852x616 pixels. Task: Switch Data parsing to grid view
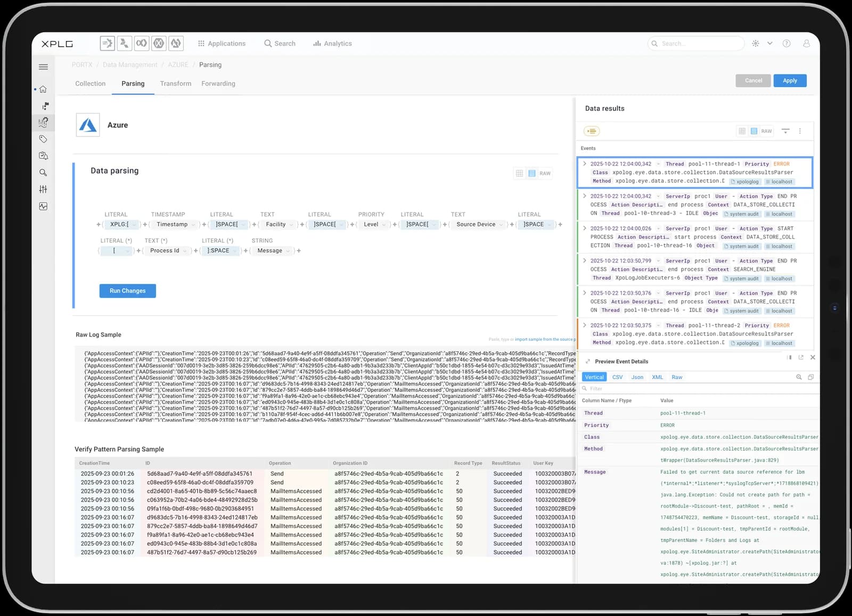pos(519,174)
